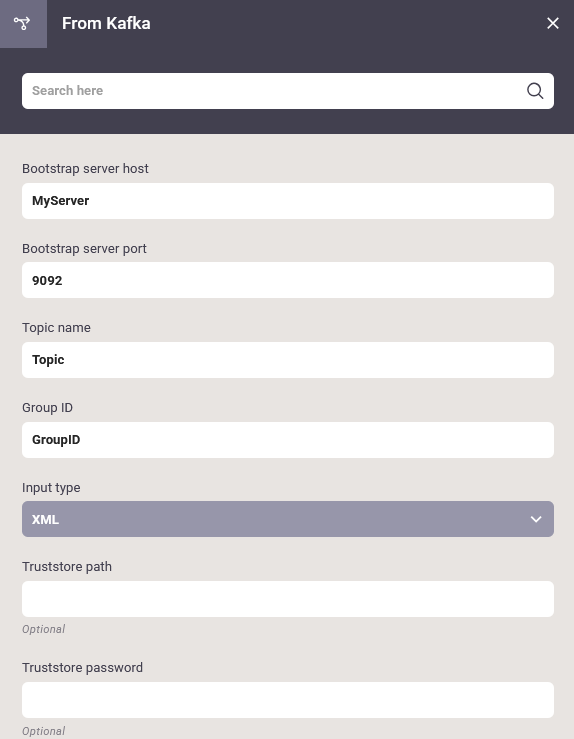Click the From Kafka panel title
Screen dimensions: 574x739
coord(106,24)
